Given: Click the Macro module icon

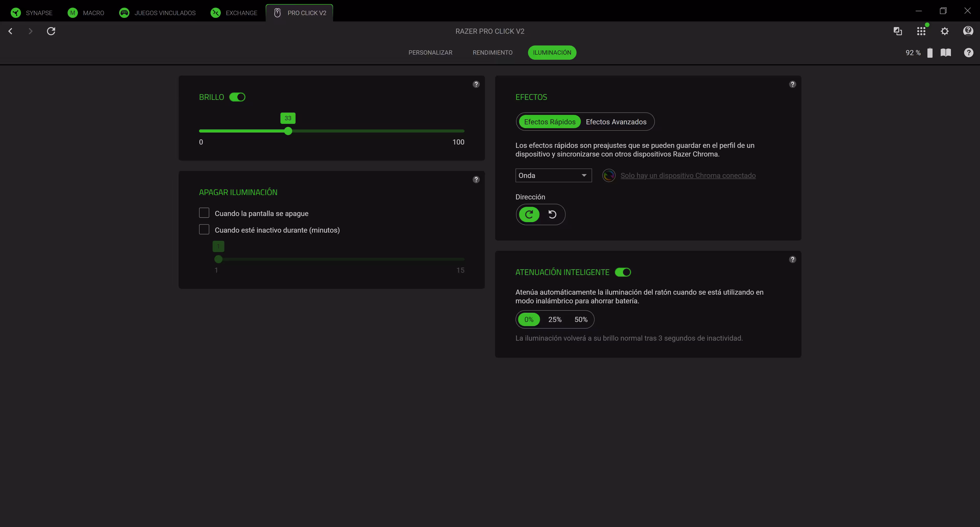Looking at the screenshot, I should tap(72, 13).
